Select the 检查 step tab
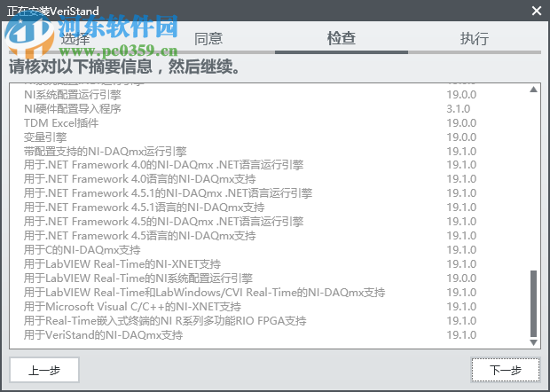550x392 pixels. 342,38
